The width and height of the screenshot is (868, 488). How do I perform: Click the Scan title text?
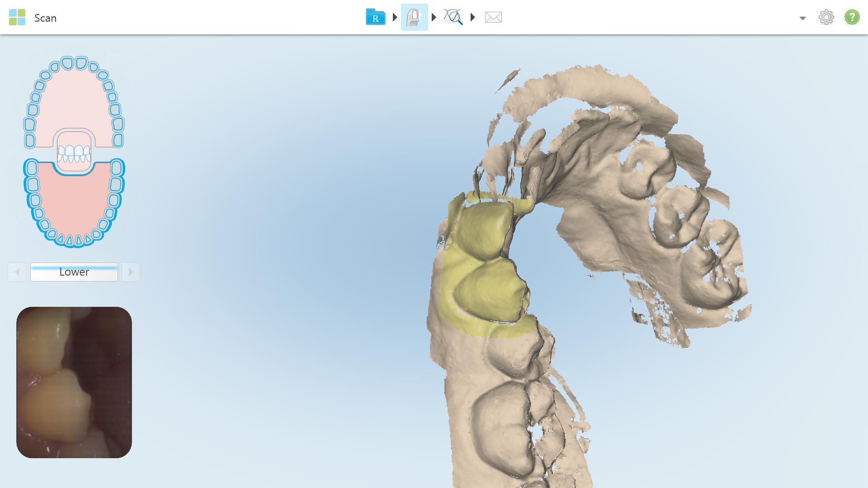click(45, 18)
